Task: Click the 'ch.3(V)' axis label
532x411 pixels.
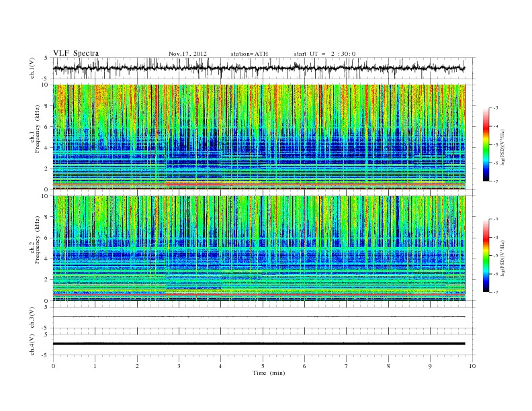Action: coord(32,318)
